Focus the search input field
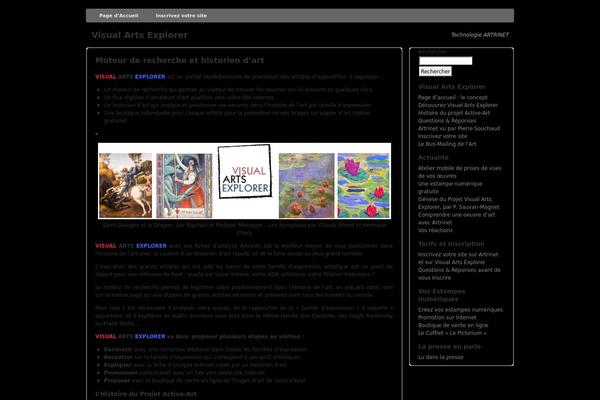 click(445, 60)
